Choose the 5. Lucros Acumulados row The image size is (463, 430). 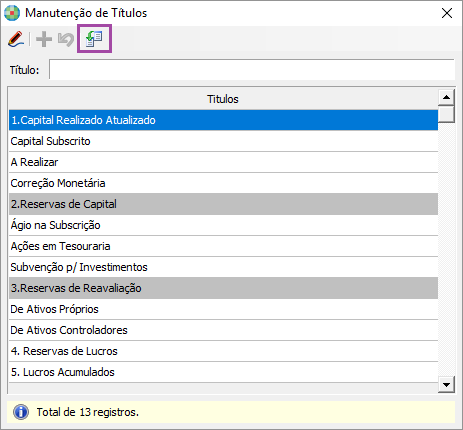tap(223, 372)
